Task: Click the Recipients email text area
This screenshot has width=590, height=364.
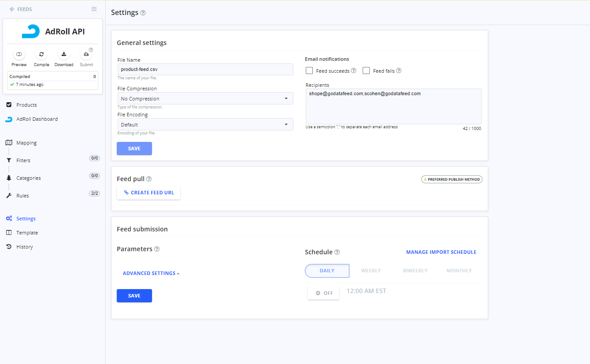Action: click(393, 106)
